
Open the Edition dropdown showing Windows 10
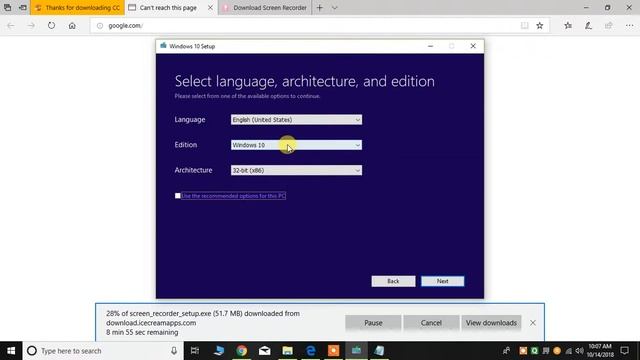point(296,145)
